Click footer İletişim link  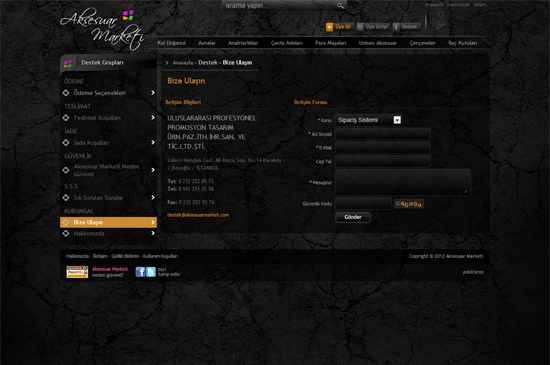pos(100,256)
